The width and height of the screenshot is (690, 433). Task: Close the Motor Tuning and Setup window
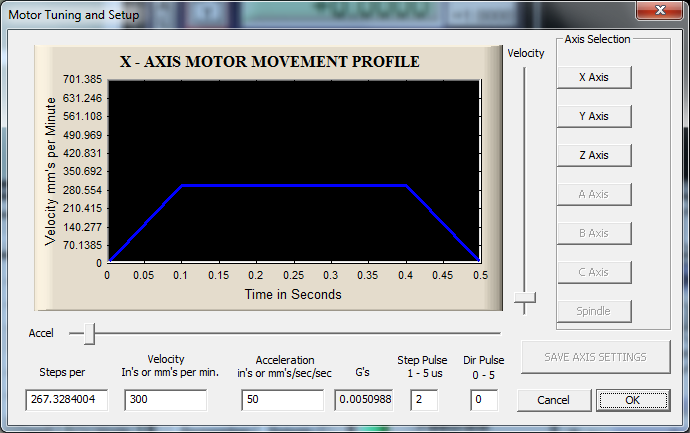659,10
